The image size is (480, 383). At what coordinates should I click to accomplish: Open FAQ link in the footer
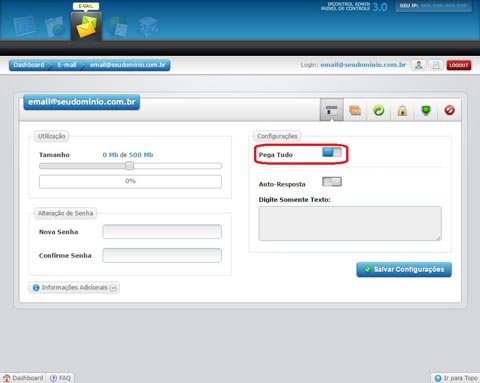(x=60, y=378)
